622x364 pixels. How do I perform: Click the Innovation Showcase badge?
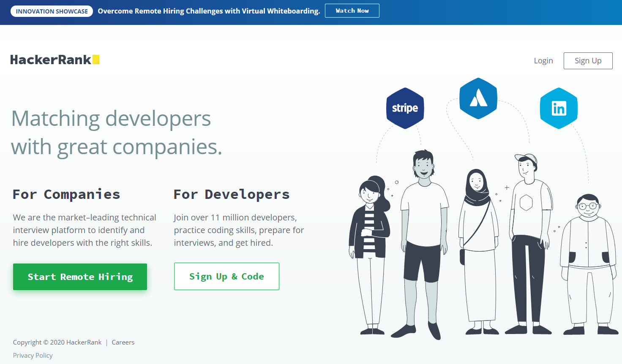pyautogui.click(x=52, y=11)
